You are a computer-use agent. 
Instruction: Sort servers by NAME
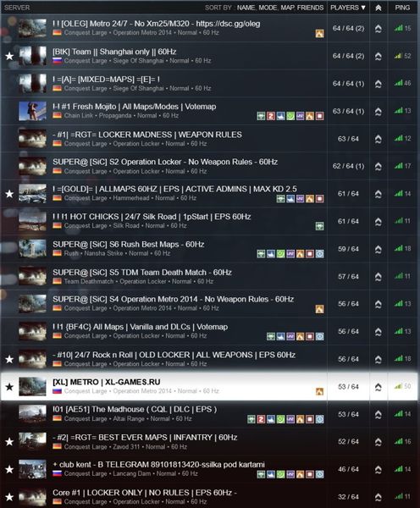coord(246,8)
